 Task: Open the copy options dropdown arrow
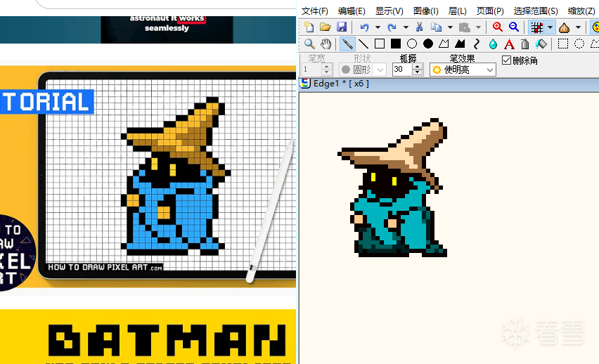pos(450,27)
